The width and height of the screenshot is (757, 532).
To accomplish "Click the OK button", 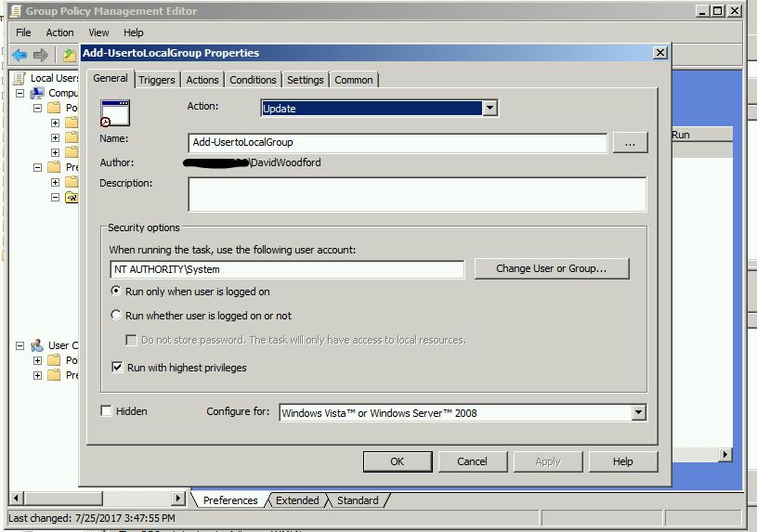I will (x=398, y=461).
